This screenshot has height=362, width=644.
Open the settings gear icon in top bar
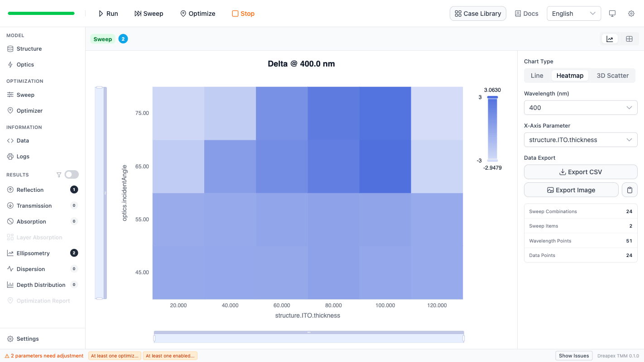point(631,14)
